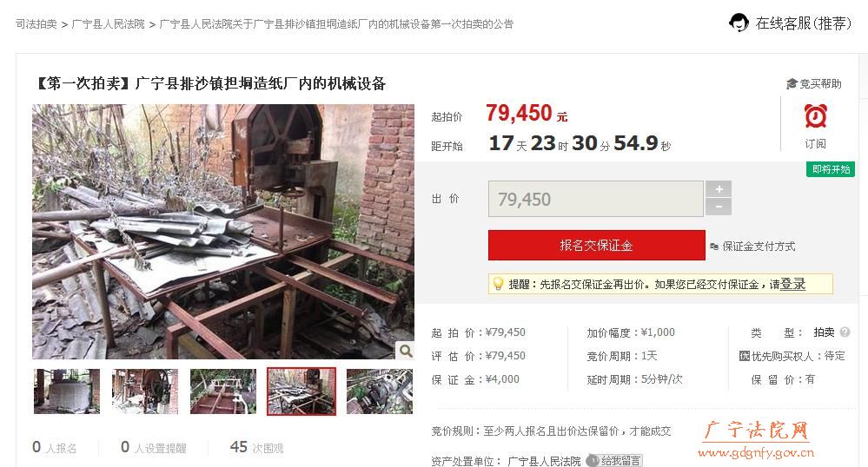Open the online customer service headset icon
Image resolution: width=868 pixels, height=467 pixels.
739,23
